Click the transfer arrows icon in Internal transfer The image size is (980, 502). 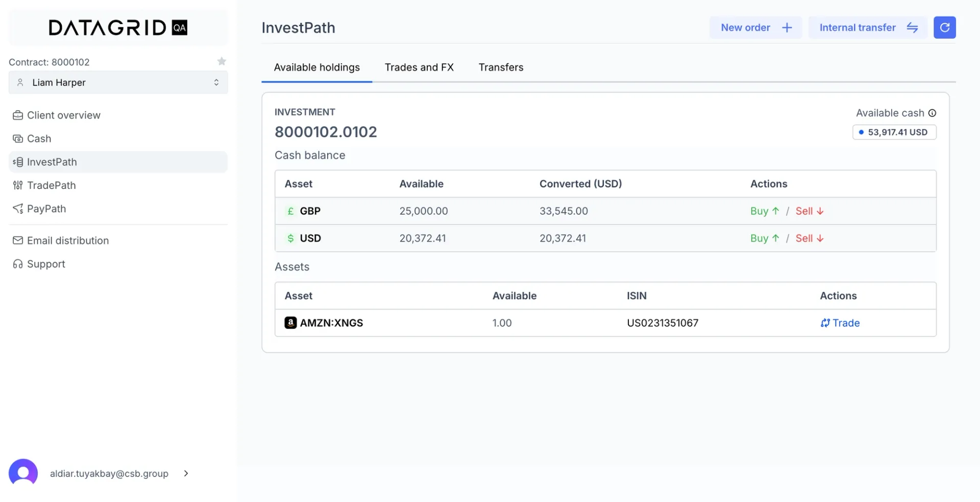point(912,28)
